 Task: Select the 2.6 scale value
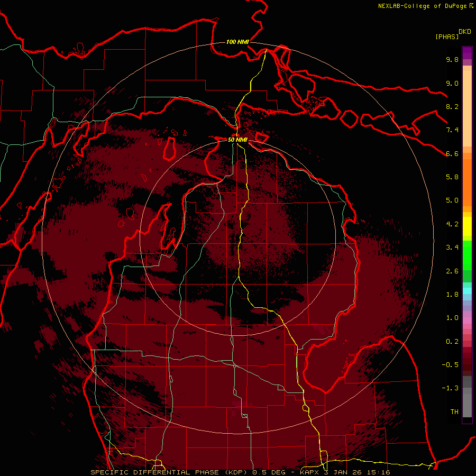452,271
